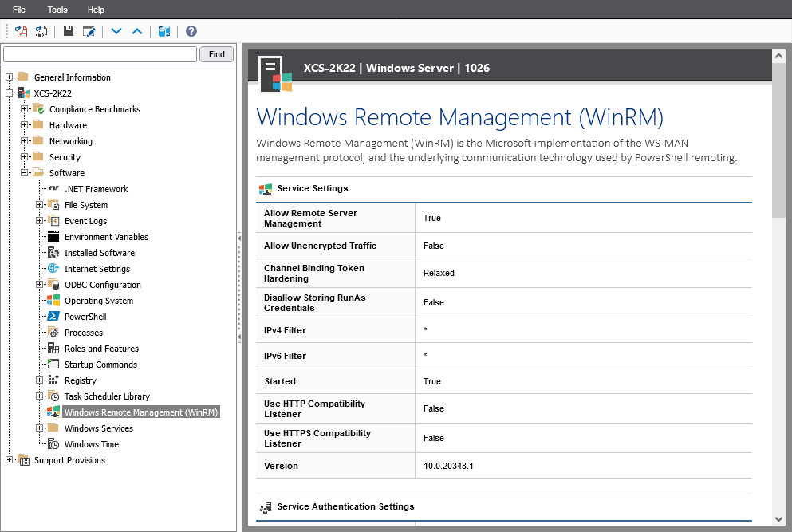Click the export to PDF toolbar icon
Screen dimensions: 792x532
pyautogui.click(x=22, y=31)
